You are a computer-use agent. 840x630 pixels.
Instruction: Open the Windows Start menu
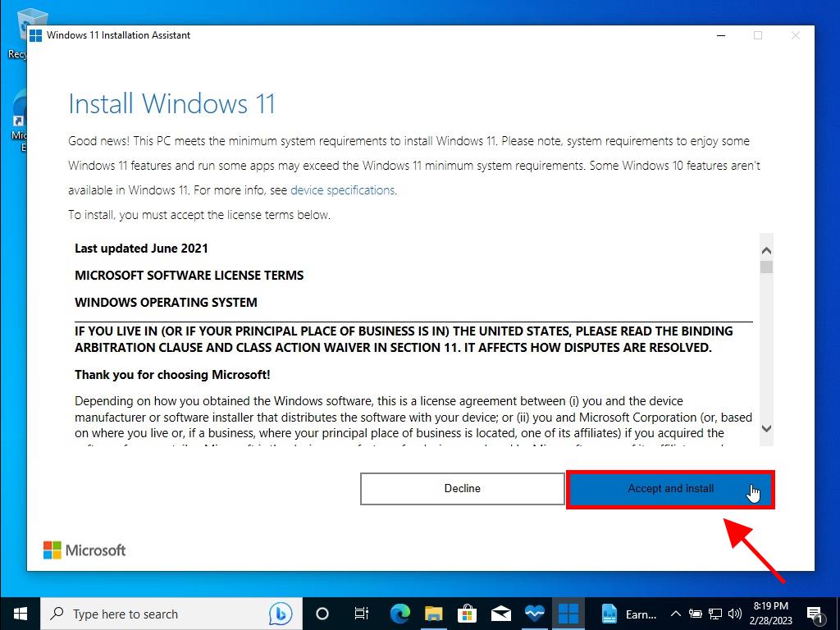[x=20, y=614]
